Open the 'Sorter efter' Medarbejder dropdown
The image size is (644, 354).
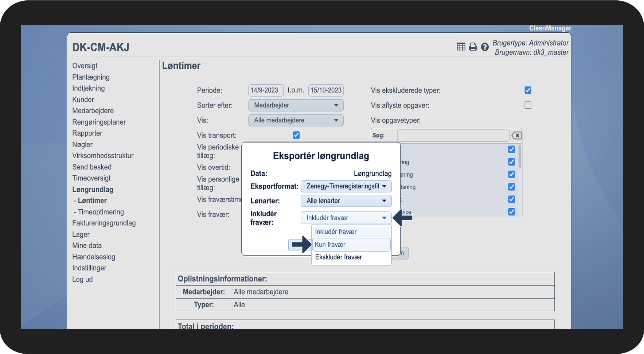[296, 105]
